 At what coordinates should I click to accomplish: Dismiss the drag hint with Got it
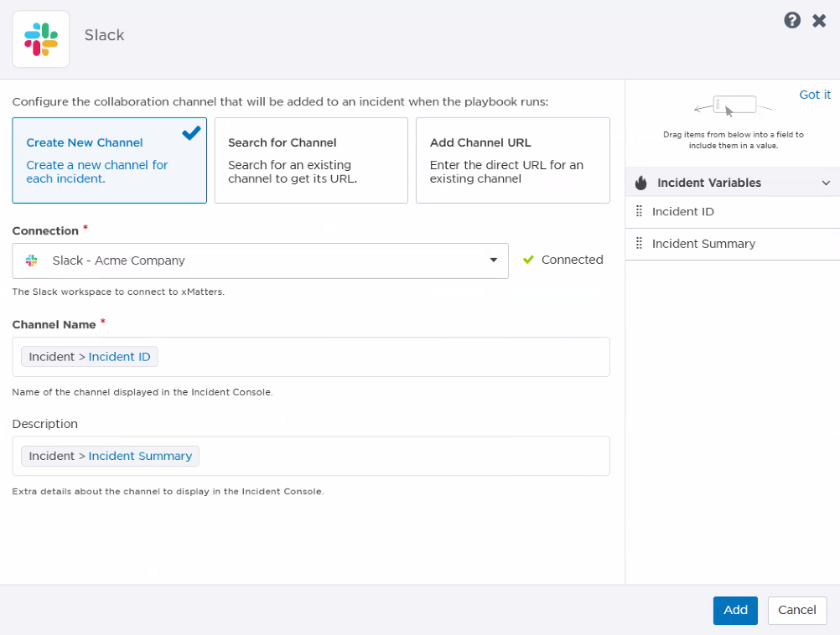point(815,95)
